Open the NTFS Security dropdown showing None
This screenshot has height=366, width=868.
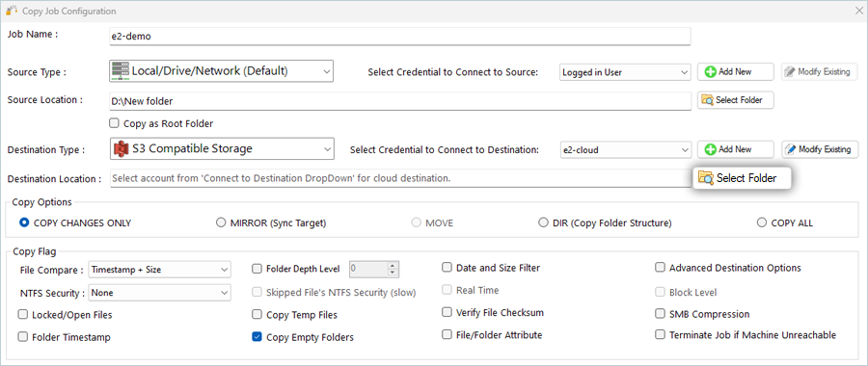coord(159,293)
